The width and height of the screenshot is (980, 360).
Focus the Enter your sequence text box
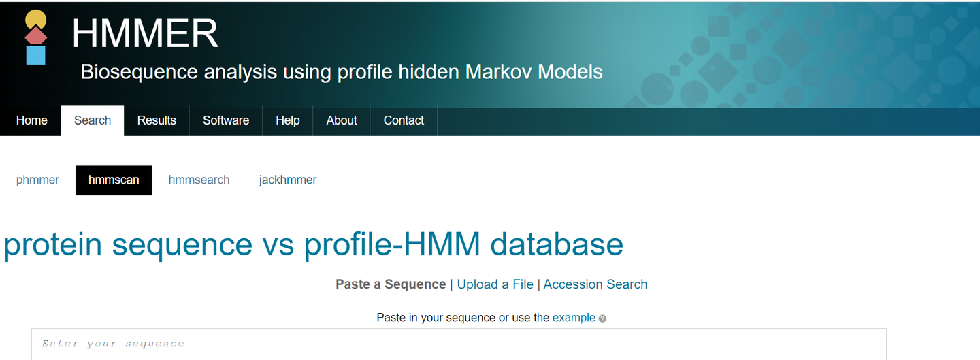459,344
